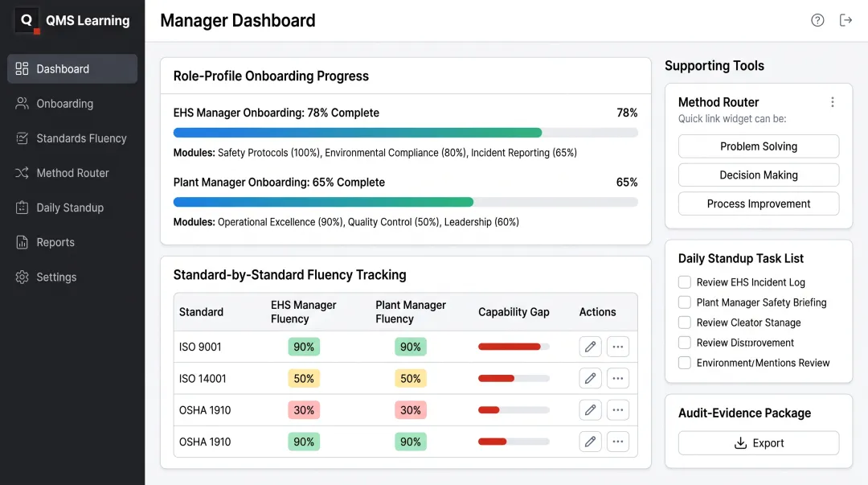Open more actions for ISO 9001 row
Image resolution: width=868 pixels, height=485 pixels.
coord(618,347)
